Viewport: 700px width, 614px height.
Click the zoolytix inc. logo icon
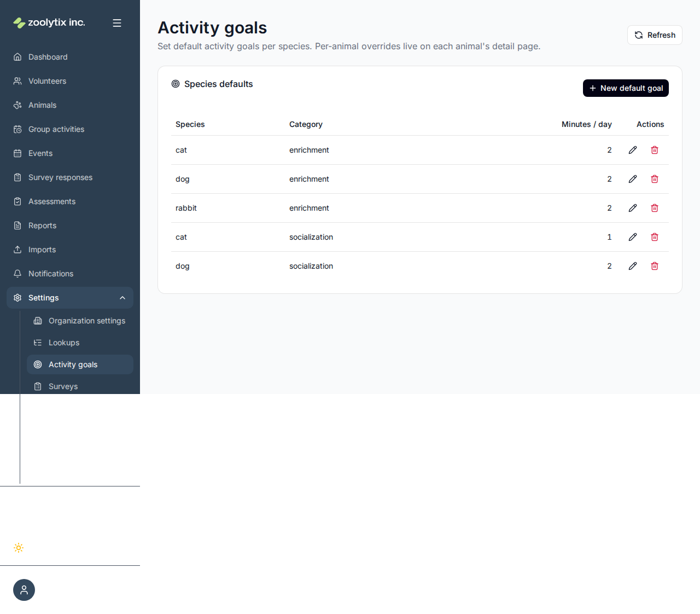(x=19, y=23)
